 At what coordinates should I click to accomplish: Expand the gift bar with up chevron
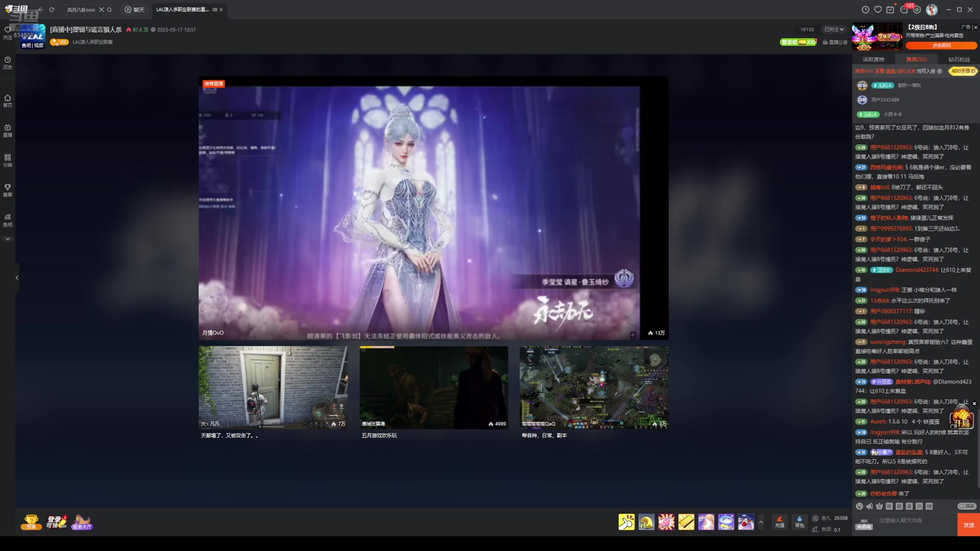[x=761, y=522]
